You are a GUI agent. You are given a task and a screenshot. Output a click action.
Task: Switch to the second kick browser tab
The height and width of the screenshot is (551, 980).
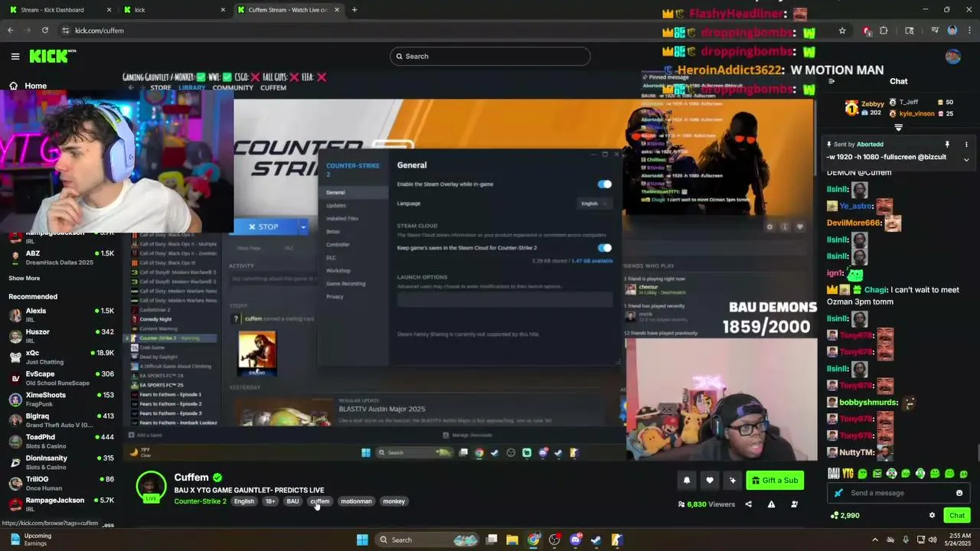pos(175,10)
